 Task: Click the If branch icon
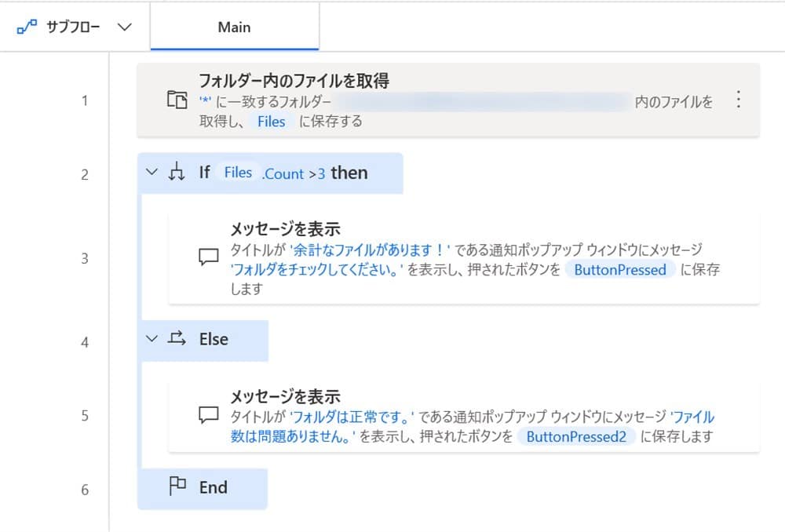tap(177, 173)
